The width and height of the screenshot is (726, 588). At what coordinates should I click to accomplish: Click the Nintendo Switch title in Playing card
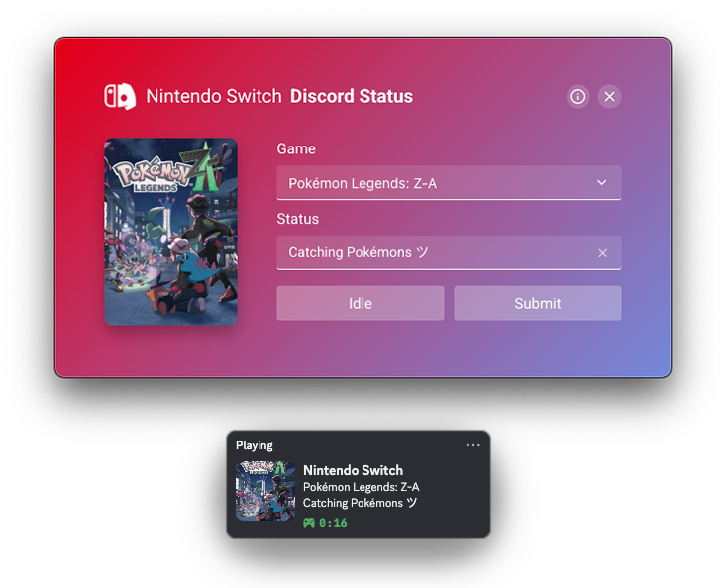(x=353, y=470)
